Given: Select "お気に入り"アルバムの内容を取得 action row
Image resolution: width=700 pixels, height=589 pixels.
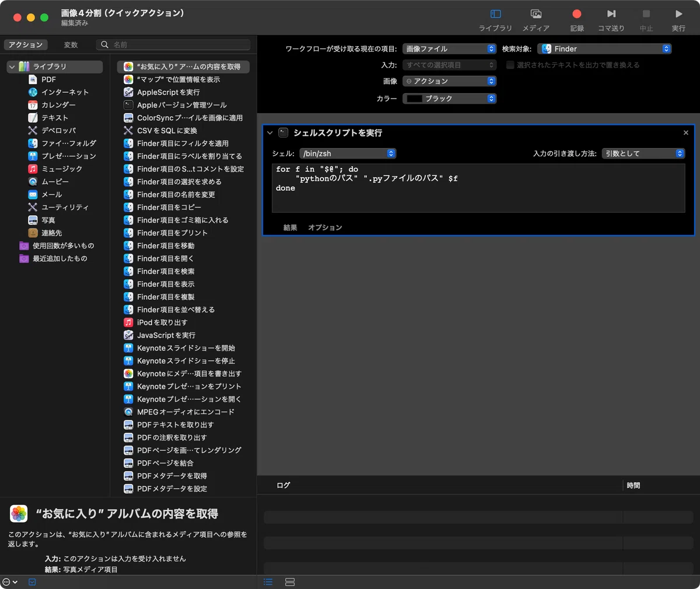Looking at the screenshot, I should 183,67.
